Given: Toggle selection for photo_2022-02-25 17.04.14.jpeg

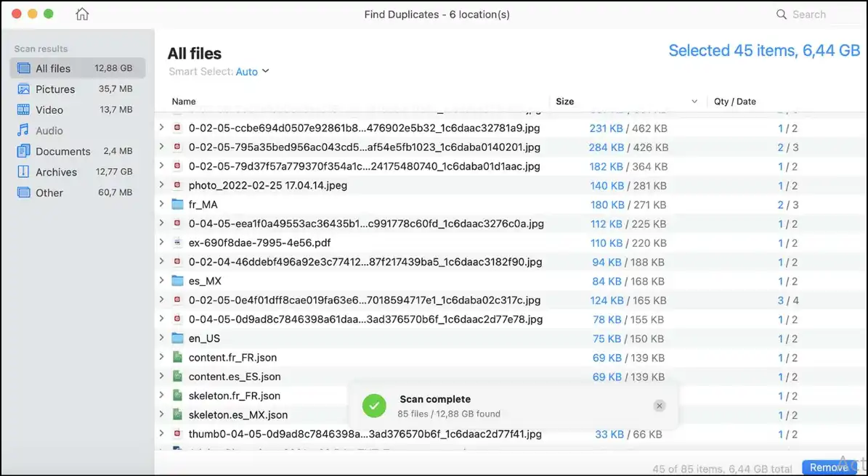Looking at the screenshot, I should coord(177,185).
